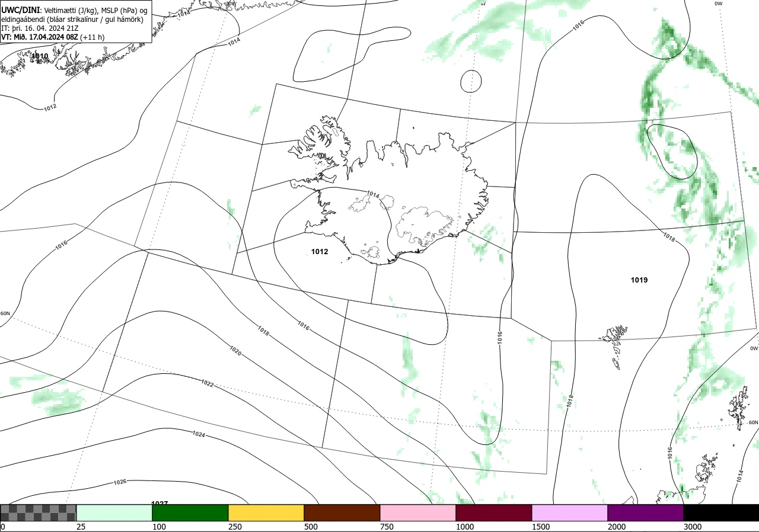759x532 pixels.
Task: Click the legend value '250'
Action: 235,527
